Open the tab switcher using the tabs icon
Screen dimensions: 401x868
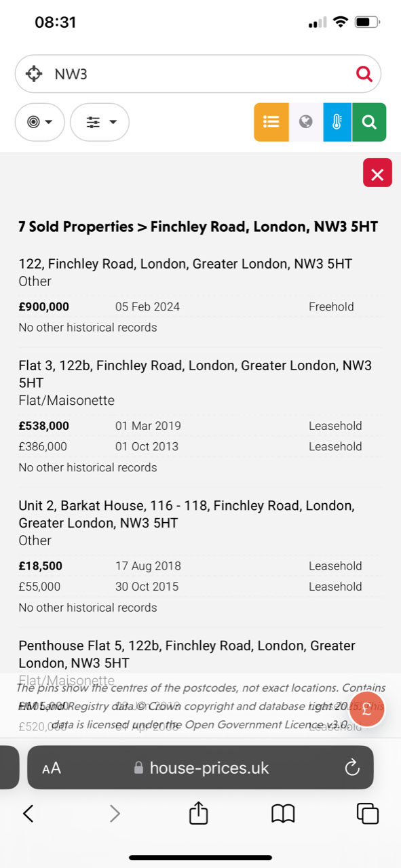tap(367, 813)
